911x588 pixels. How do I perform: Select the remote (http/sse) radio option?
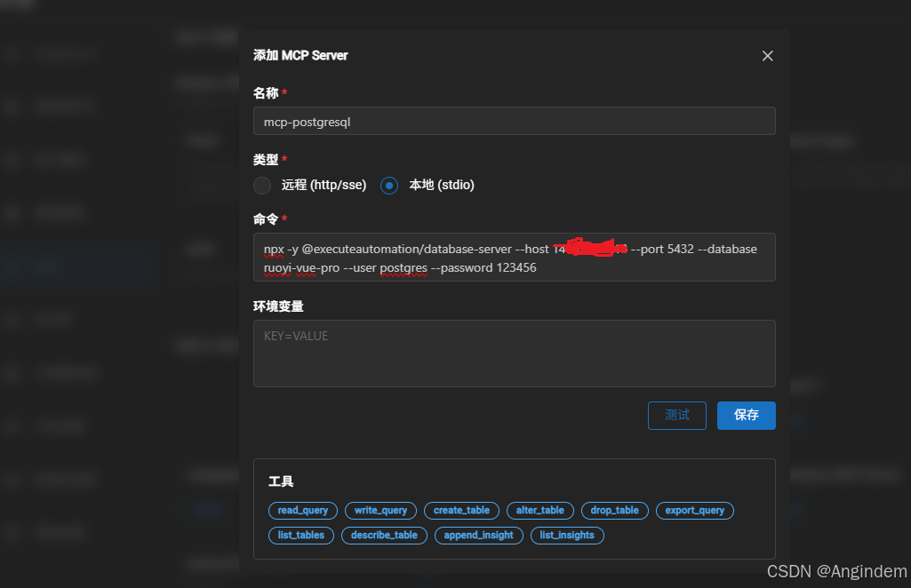pyautogui.click(x=262, y=185)
